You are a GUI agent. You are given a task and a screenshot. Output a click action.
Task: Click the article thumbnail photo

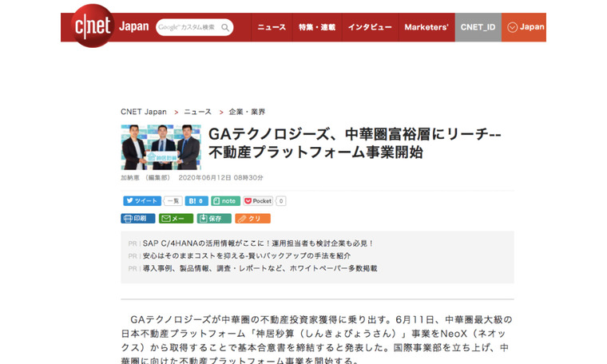coord(161,146)
